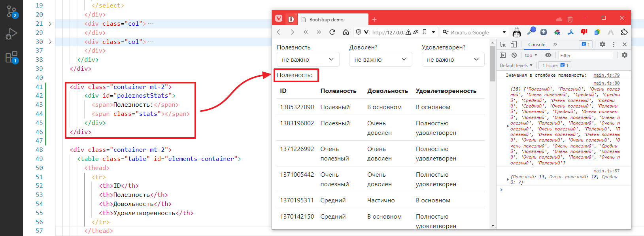
Task: Click the inspect element picker icon
Action: 503,44
